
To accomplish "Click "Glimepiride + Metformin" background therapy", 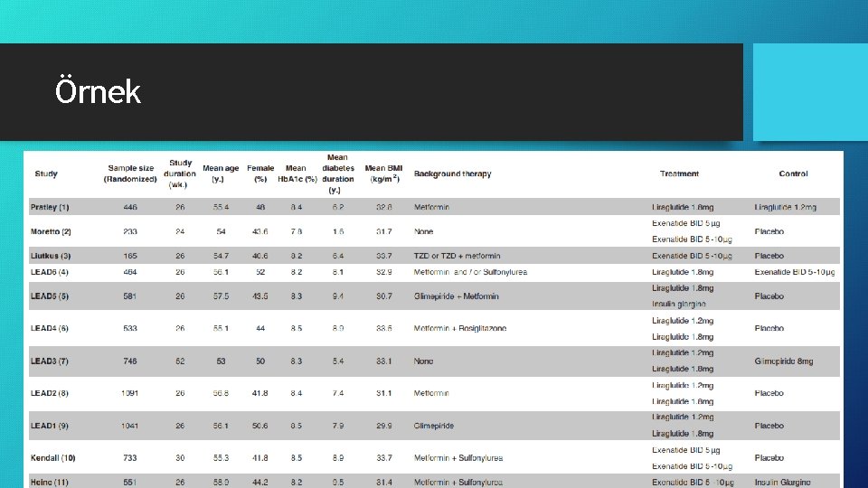I will (x=456, y=296).
